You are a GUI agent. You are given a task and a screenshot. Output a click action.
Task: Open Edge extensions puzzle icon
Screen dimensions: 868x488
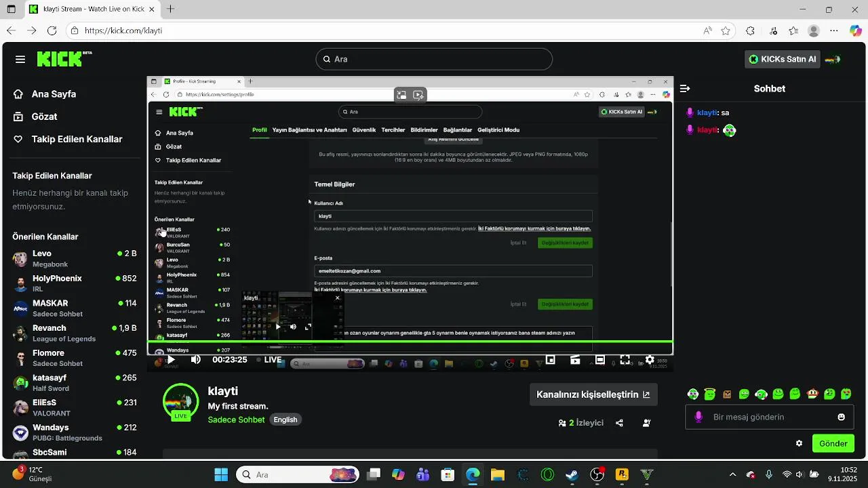750,30
